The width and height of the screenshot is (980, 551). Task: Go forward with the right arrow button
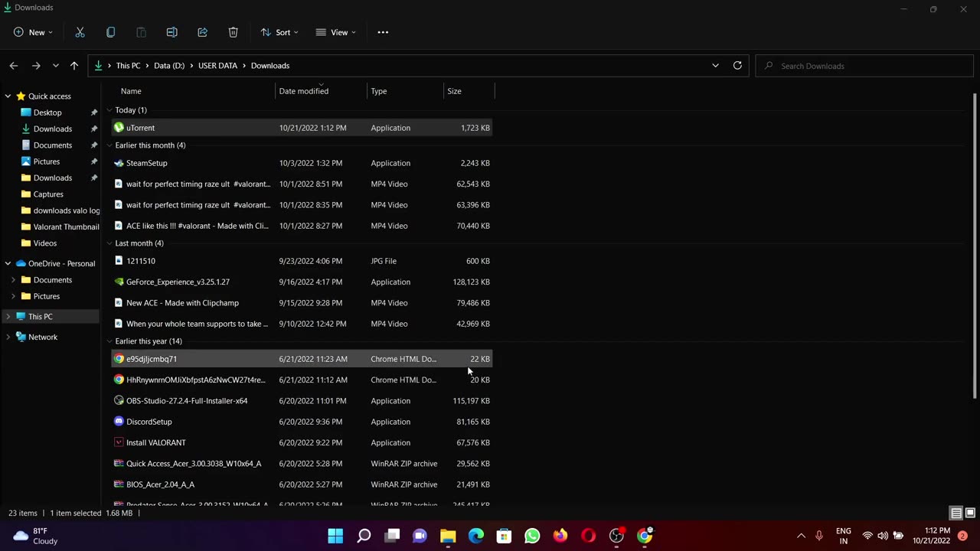tap(36, 66)
